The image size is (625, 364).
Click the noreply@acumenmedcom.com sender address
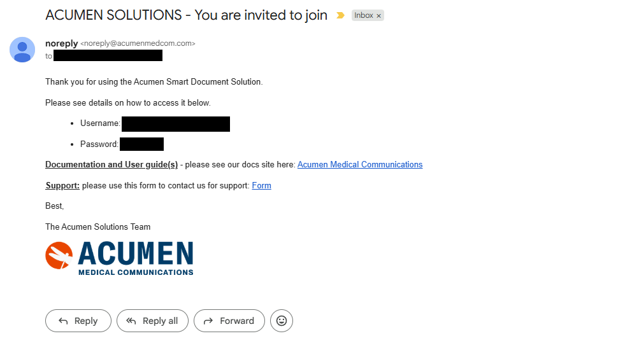pyautogui.click(x=138, y=43)
